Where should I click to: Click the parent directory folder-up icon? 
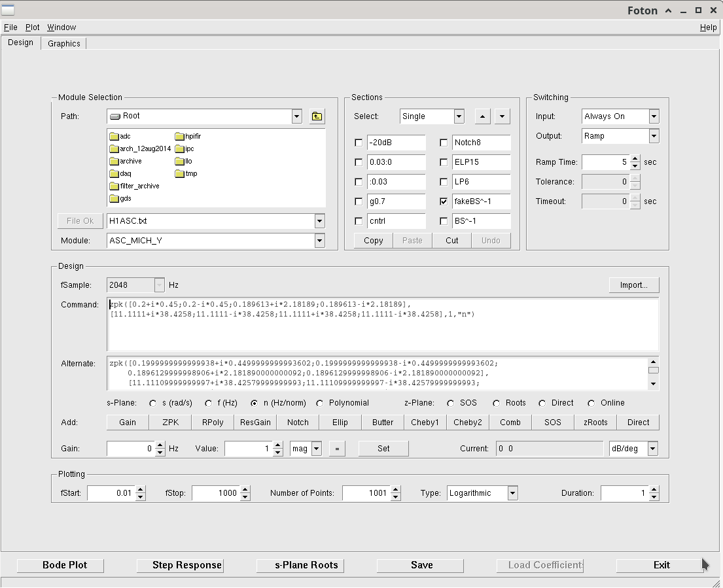317,116
